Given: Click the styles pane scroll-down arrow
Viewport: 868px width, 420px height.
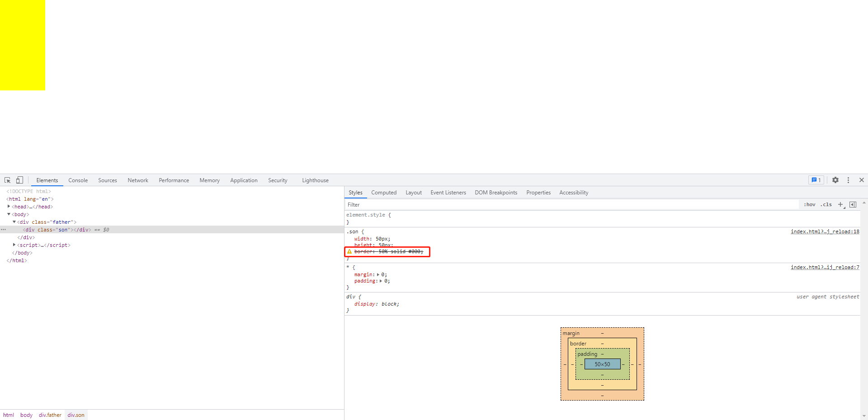Looking at the screenshot, I should 864,416.
